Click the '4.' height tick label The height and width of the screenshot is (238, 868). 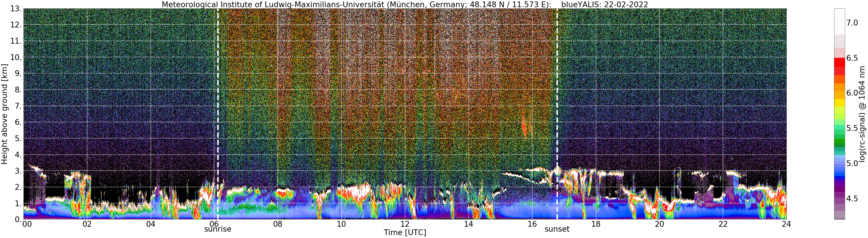[18, 155]
